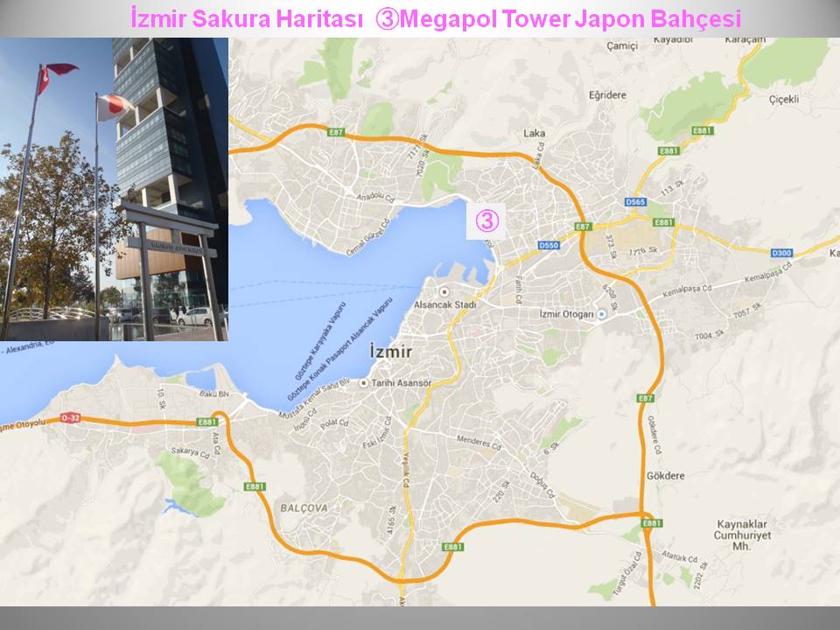This screenshot has height=630, width=840.
Task: Click the 6700. Sk street label
Action: point(610,297)
